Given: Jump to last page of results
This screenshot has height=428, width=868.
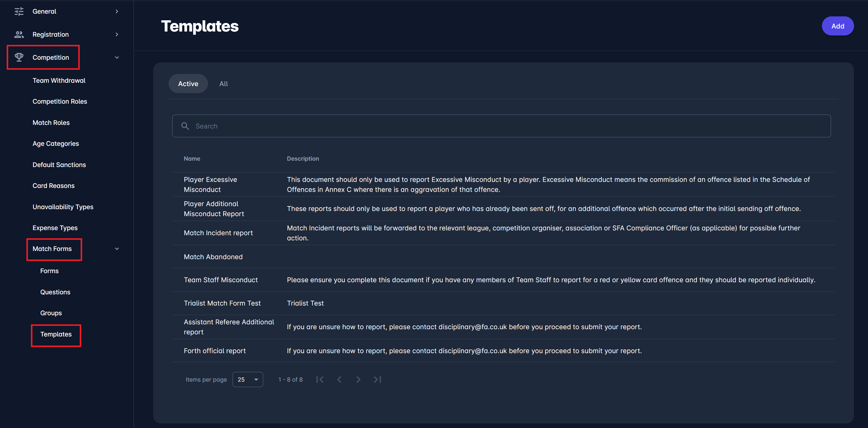Looking at the screenshot, I should tap(377, 380).
